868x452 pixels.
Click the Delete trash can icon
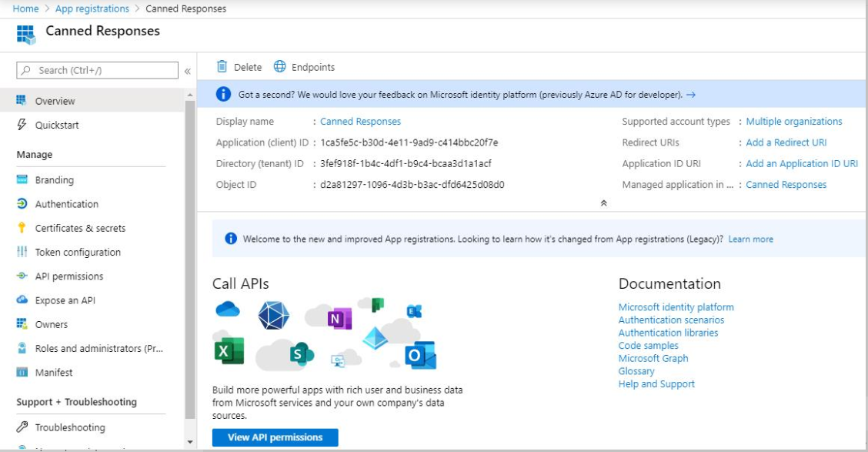222,66
